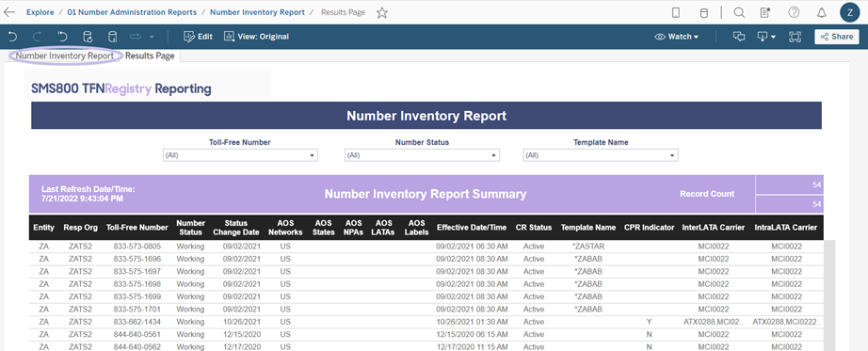This screenshot has height=351, width=868.
Task: Click the Replay animation icon
Action: coord(137,37)
